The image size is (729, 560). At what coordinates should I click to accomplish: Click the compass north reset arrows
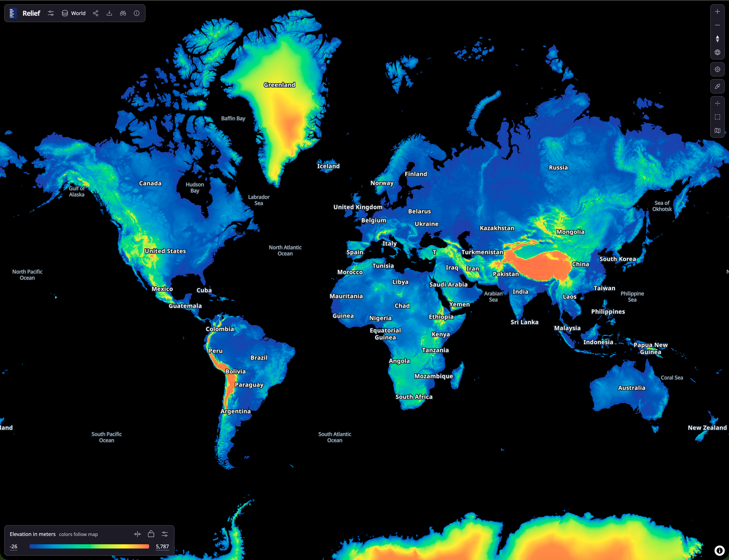(x=717, y=39)
